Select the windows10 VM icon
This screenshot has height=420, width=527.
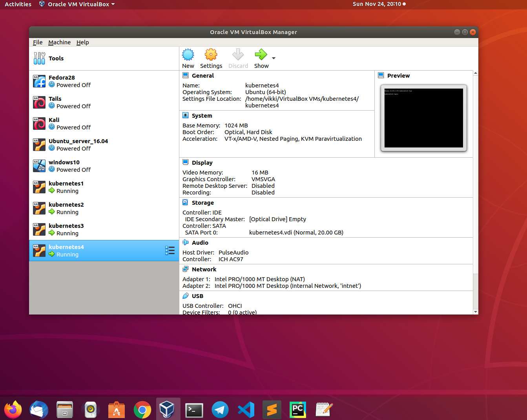[39, 166]
